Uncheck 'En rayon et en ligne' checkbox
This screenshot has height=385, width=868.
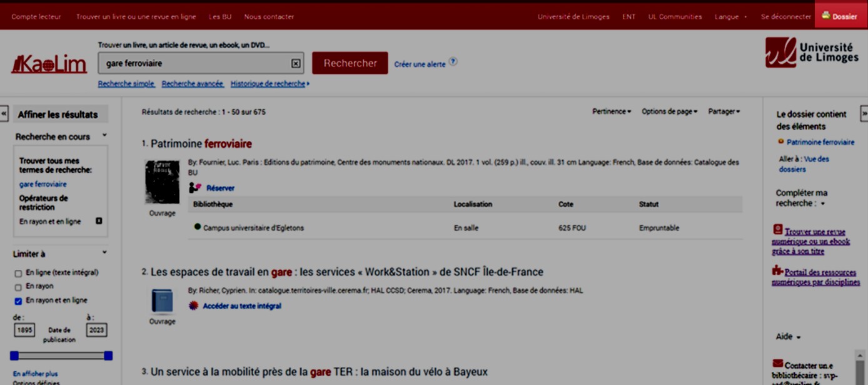coord(18,301)
